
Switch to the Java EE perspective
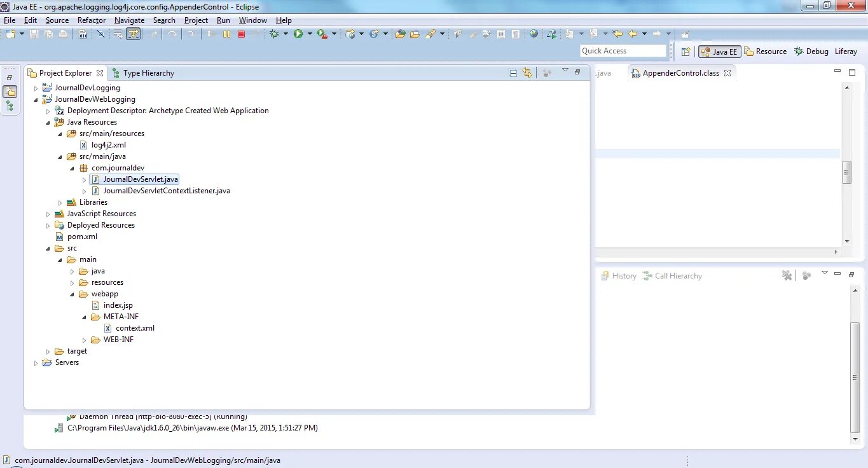[x=719, y=52]
